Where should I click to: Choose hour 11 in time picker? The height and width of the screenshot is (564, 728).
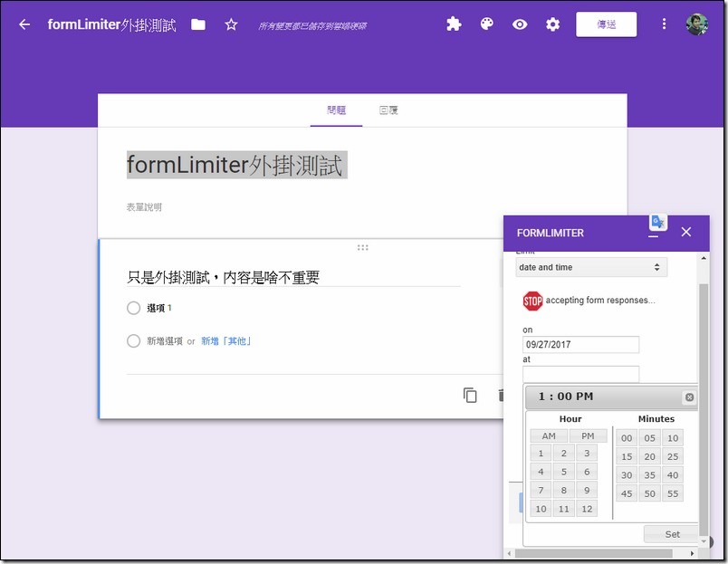563,509
